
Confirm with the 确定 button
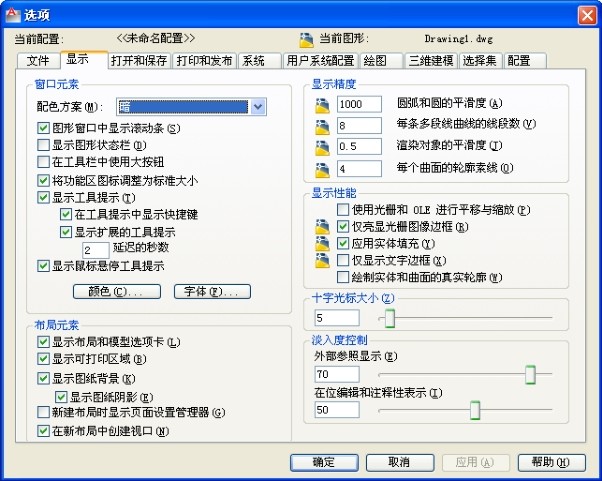click(x=324, y=462)
